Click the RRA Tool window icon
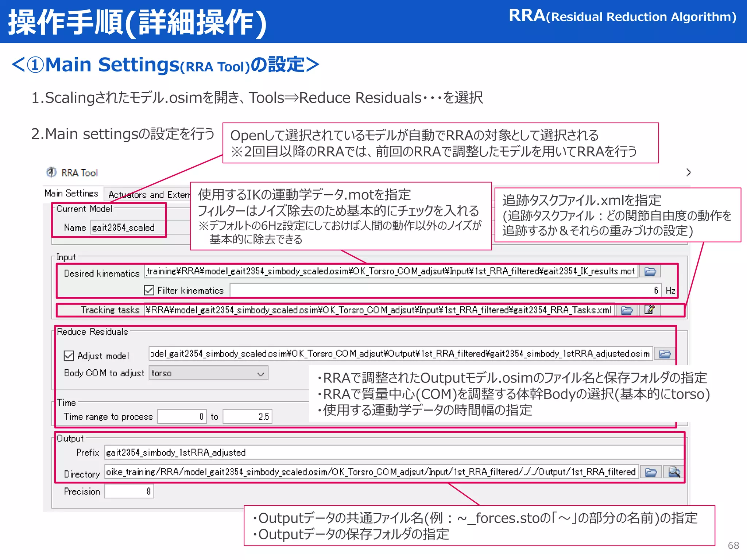The height and width of the screenshot is (560, 747). (51, 172)
